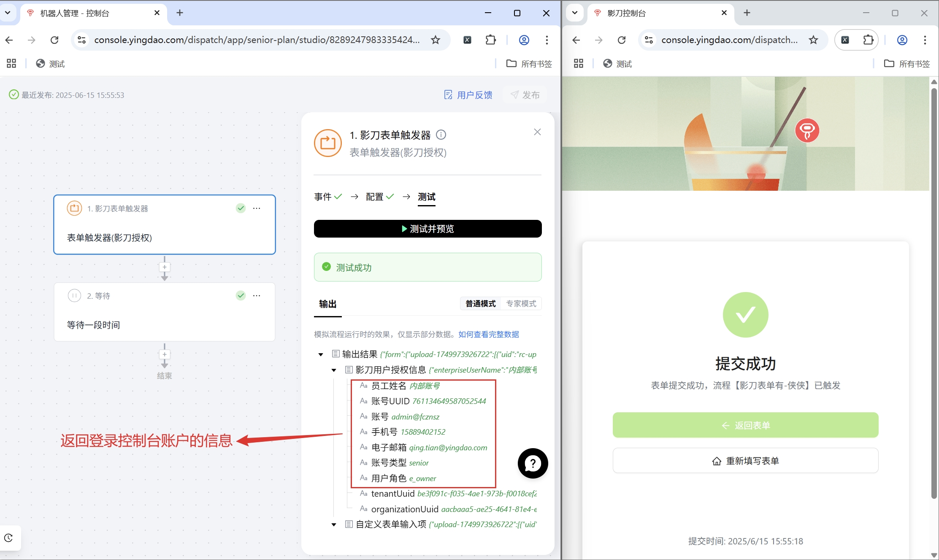Switch output to 普通模式
This screenshot has width=939, height=560.
[x=480, y=303]
